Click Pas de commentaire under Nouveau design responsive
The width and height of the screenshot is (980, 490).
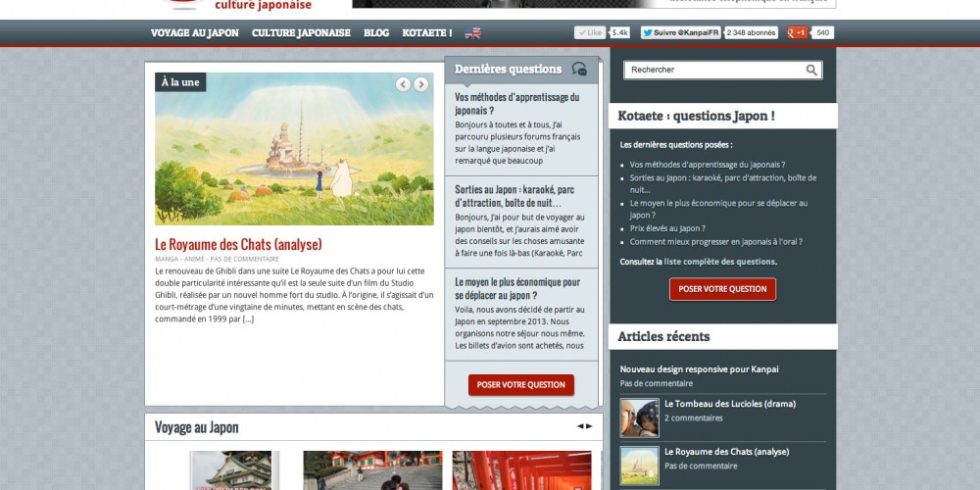coord(657,384)
